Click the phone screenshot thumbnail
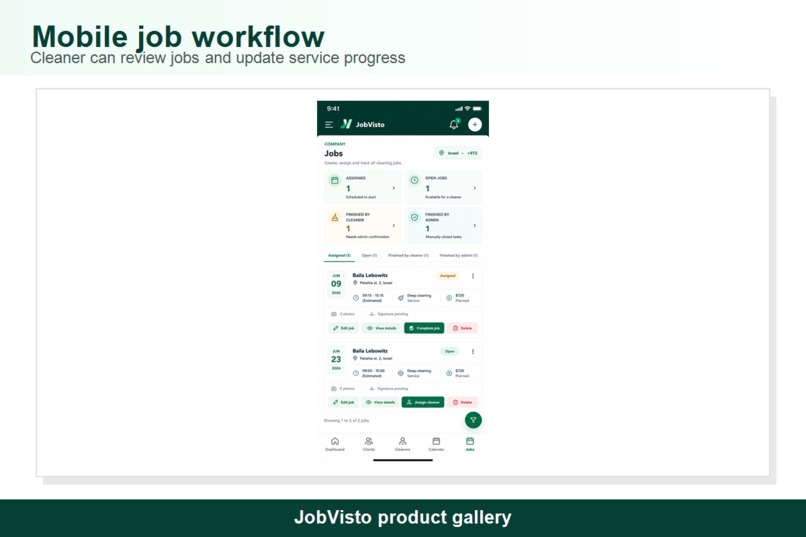The width and height of the screenshot is (806, 537). tap(403, 282)
